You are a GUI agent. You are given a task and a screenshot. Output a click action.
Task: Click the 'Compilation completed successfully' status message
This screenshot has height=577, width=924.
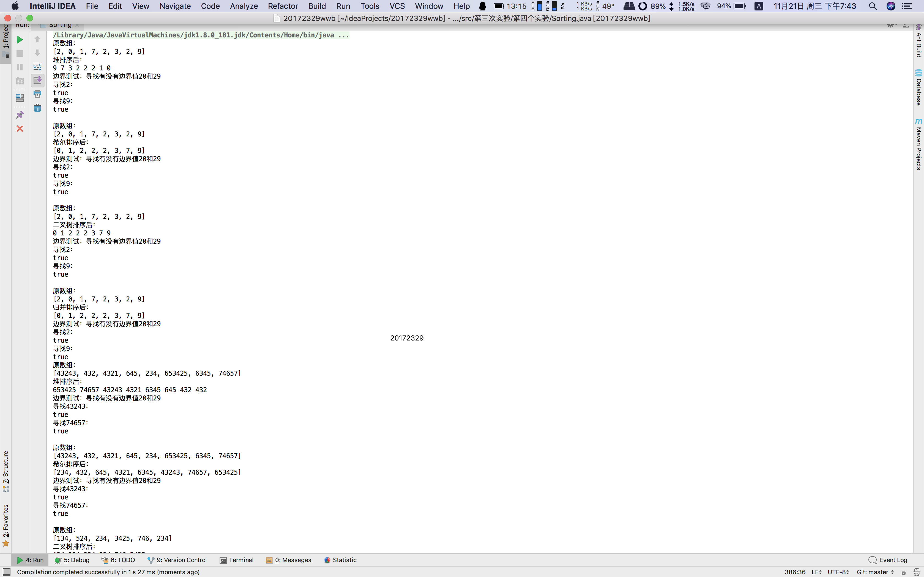tap(108, 572)
